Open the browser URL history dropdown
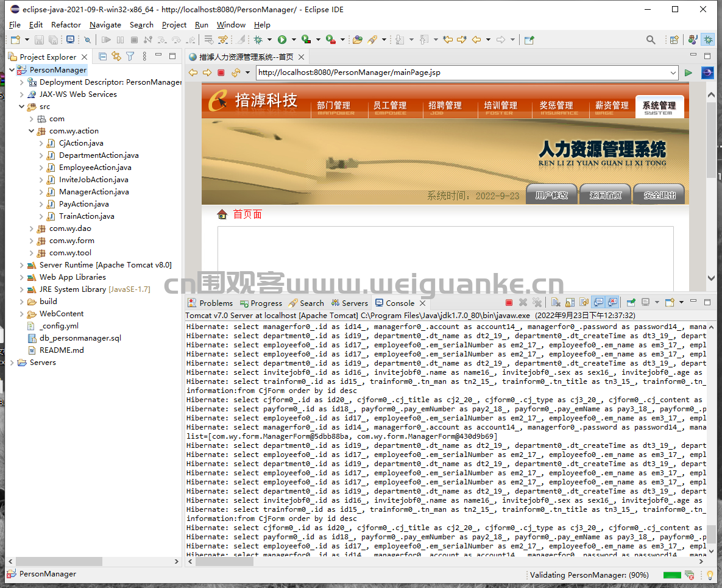This screenshot has height=588, width=722. click(x=673, y=73)
